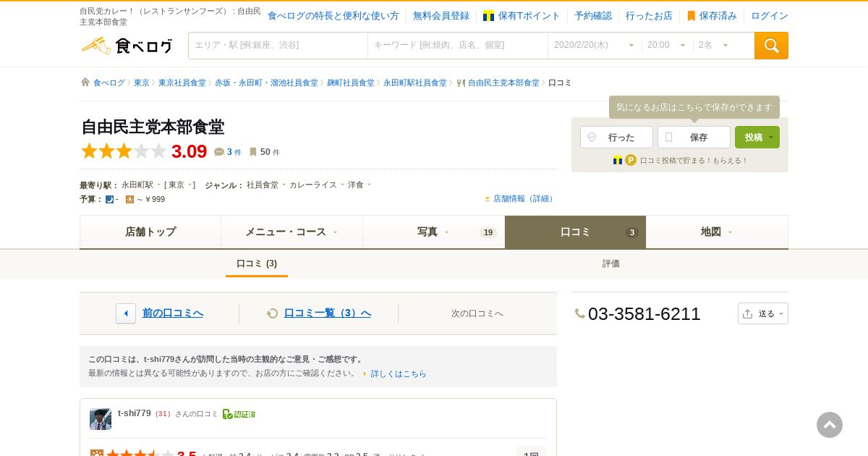Select the 口コミ (3) sub-tab
The width and height of the screenshot is (868, 456).
[257, 263]
